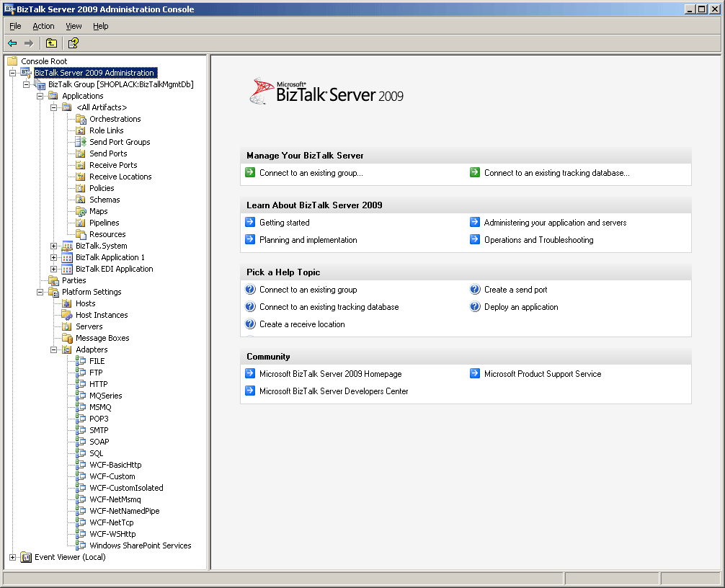725x588 pixels.
Task: Select the SMTP adapter in tree
Action: (99, 430)
